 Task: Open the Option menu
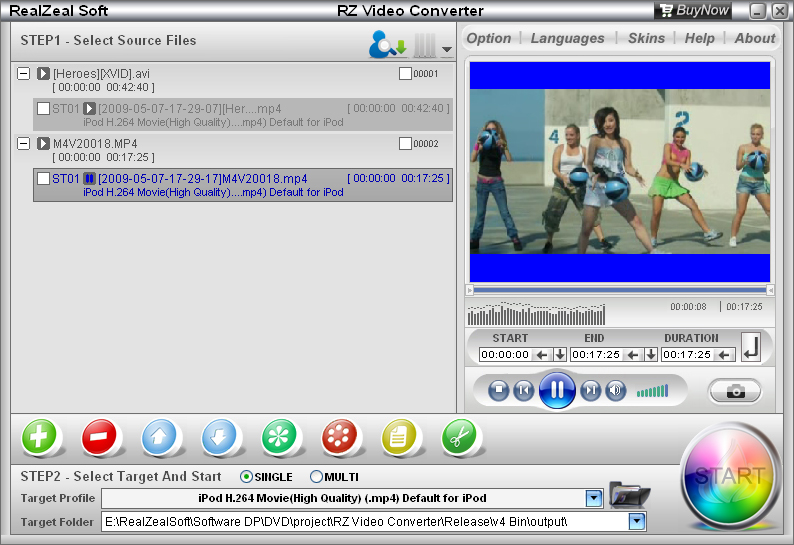pyautogui.click(x=489, y=38)
